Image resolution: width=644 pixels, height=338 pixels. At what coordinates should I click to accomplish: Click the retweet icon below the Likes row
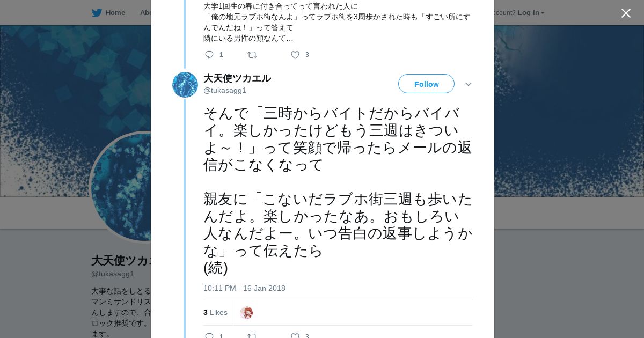click(252, 336)
